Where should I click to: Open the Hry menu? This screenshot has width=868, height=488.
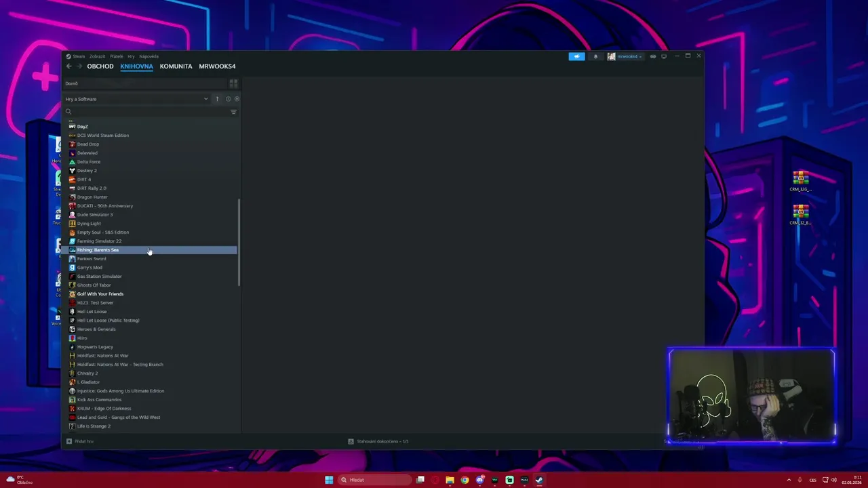[131, 56]
